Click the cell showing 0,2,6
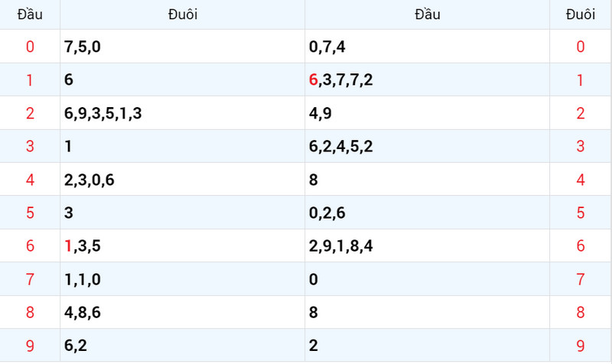 click(x=427, y=213)
